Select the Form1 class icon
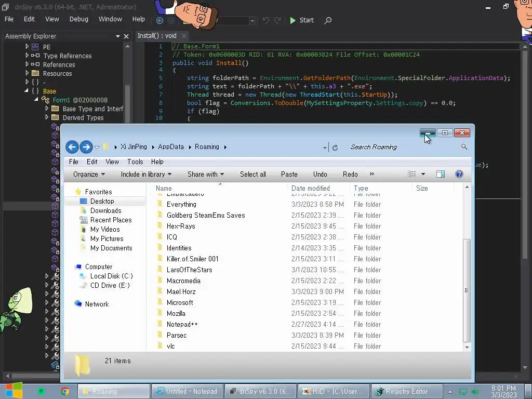 point(45,100)
